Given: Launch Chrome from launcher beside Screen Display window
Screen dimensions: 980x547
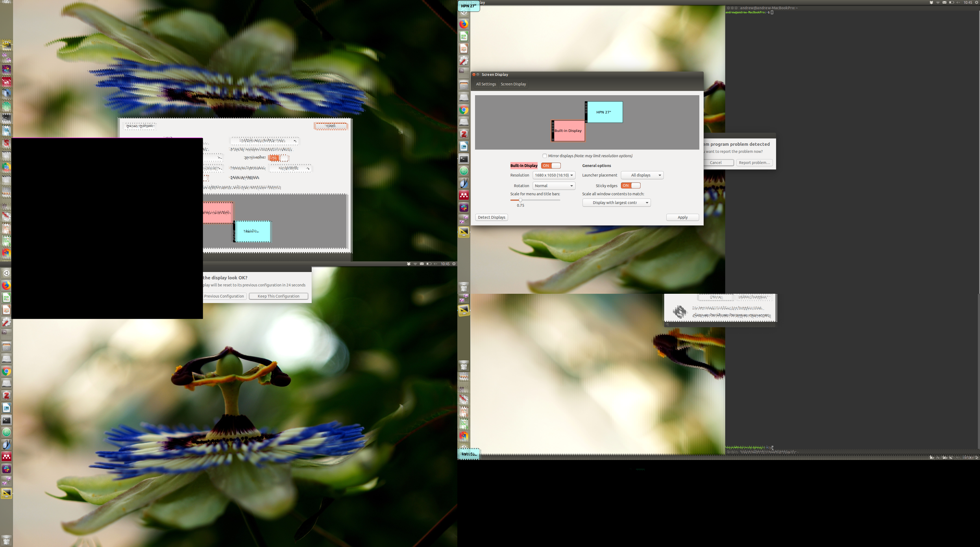Looking at the screenshot, I should pos(464,110).
